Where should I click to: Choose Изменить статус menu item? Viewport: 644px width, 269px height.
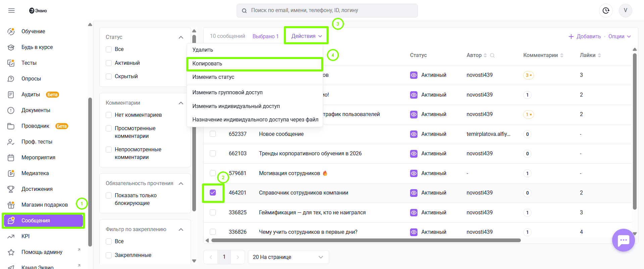tap(213, 77)
